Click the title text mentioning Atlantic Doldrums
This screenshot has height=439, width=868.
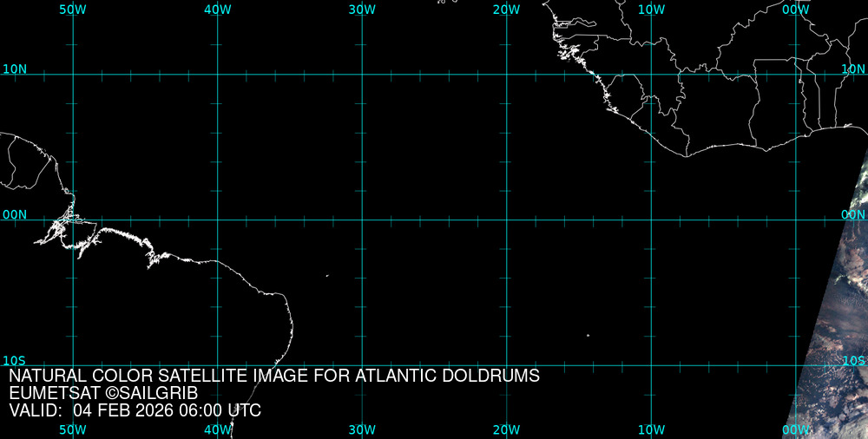274,376
